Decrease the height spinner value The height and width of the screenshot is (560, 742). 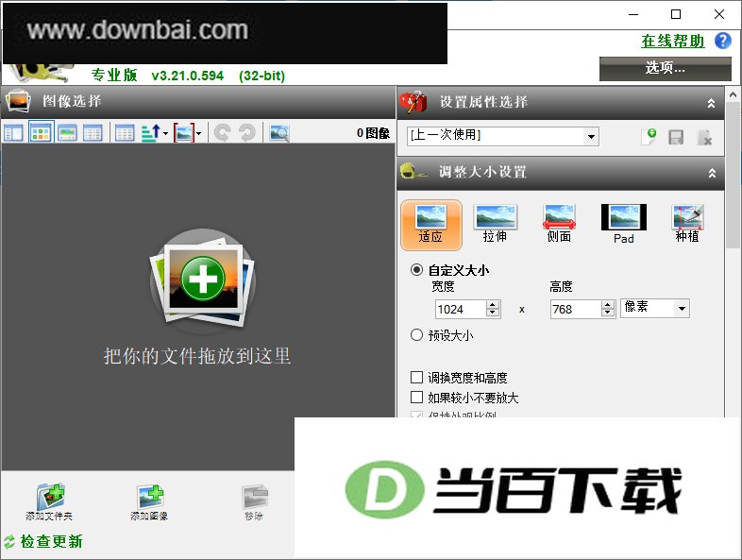pos(608,314)
